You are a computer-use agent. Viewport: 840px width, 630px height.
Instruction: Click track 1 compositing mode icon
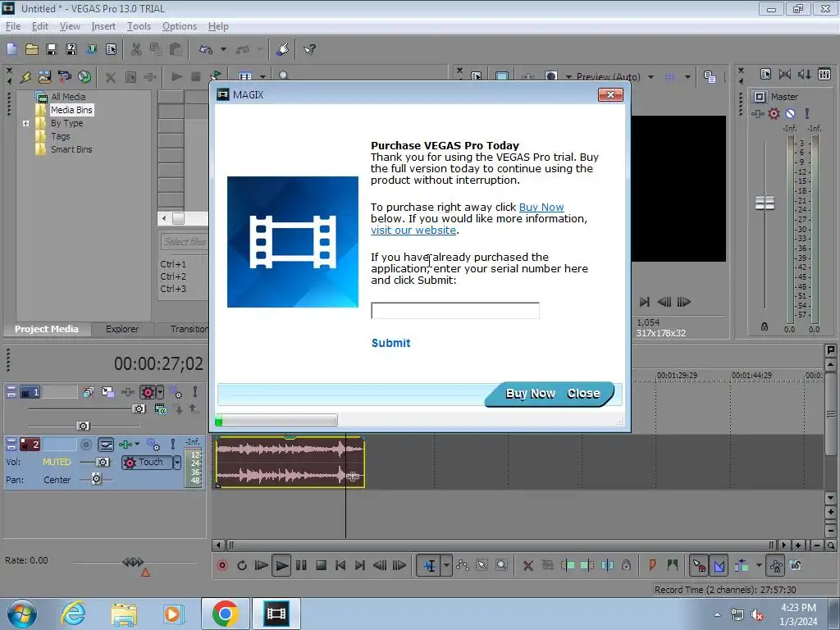coord(160,409)
